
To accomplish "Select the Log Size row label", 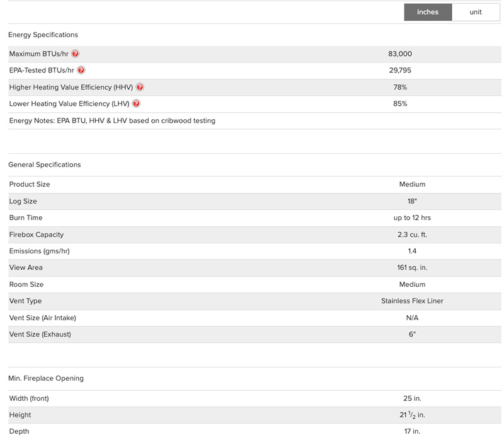I will [23, 201].
